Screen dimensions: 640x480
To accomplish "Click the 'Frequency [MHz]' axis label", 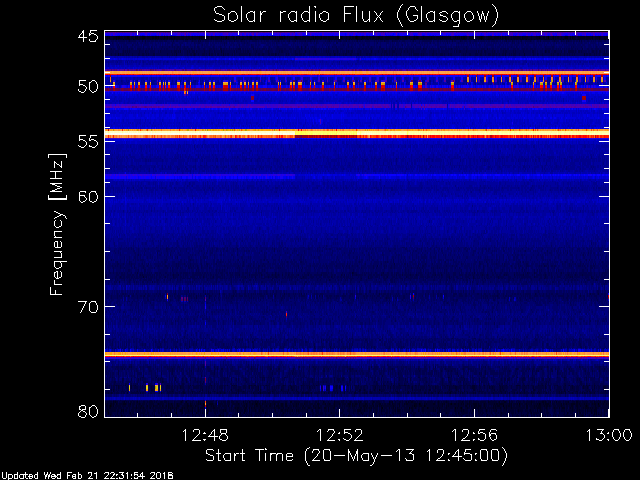I will (x=58, y=224).
